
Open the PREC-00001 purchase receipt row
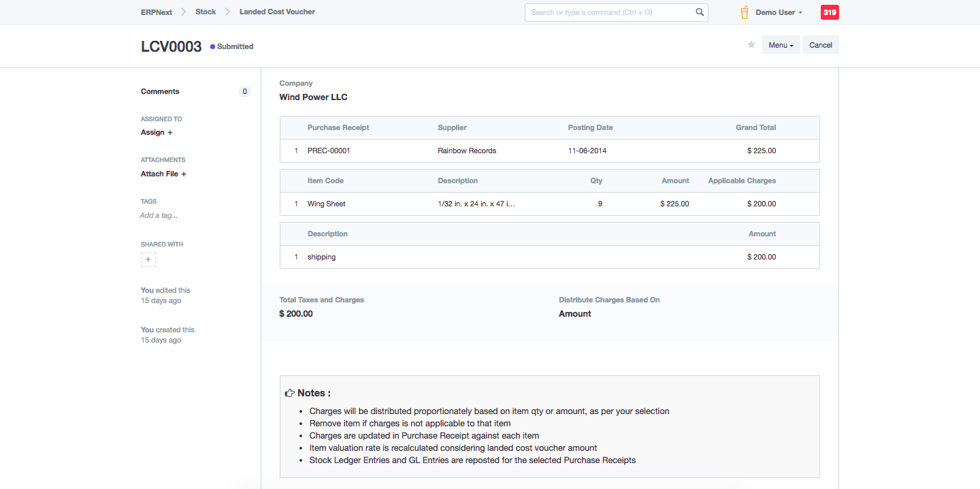[329, 151]
